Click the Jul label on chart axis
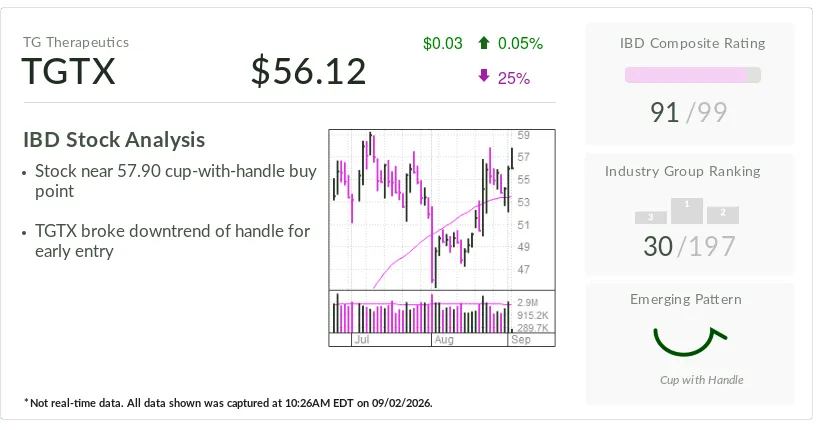The image size is (816, 430). click(x=362, y=340)
